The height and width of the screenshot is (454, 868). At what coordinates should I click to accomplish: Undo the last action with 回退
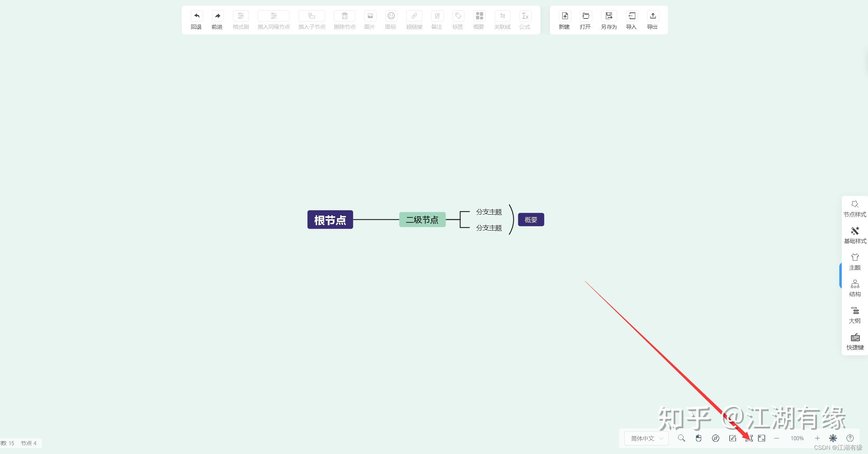196,20
